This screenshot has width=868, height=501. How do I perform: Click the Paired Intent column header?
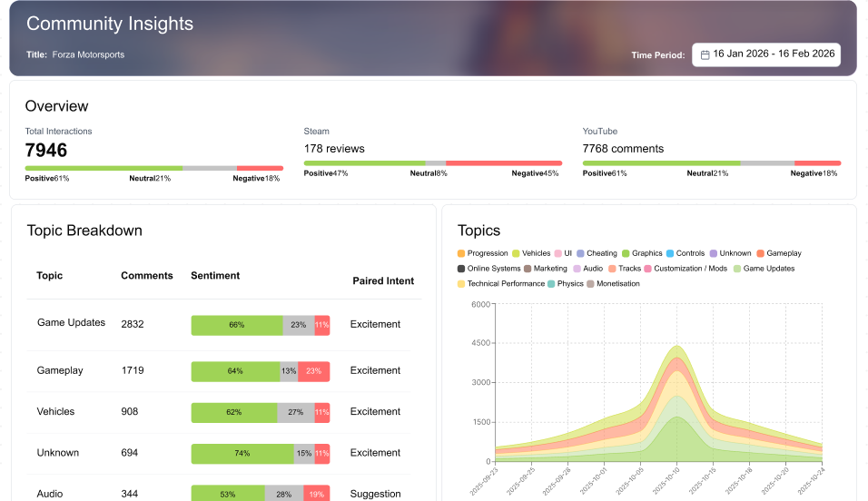[x=382, y=281]
